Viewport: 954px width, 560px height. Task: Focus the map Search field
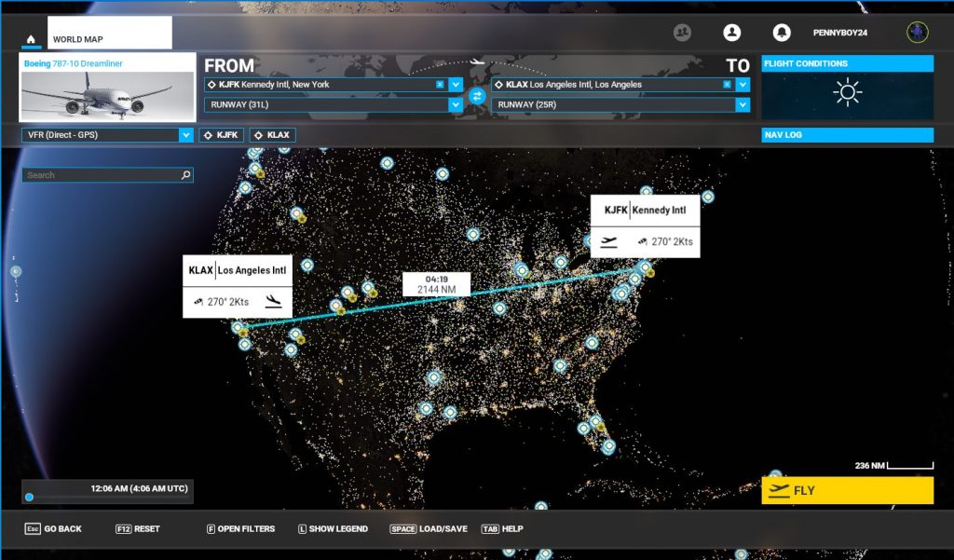click(x=108, y=174)
